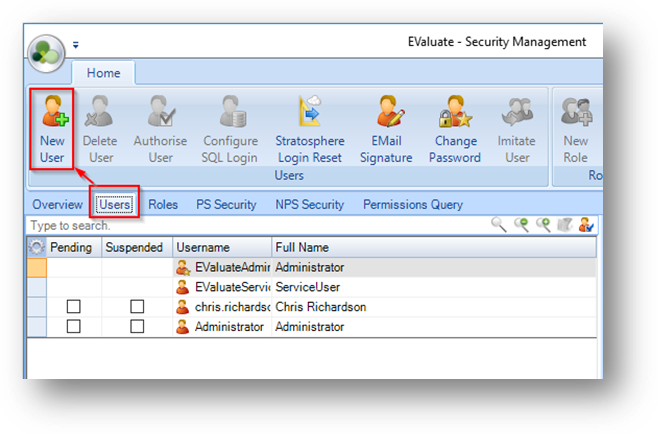
Task: Open the Permissions Query tab
Action: [x=412, y=205]
